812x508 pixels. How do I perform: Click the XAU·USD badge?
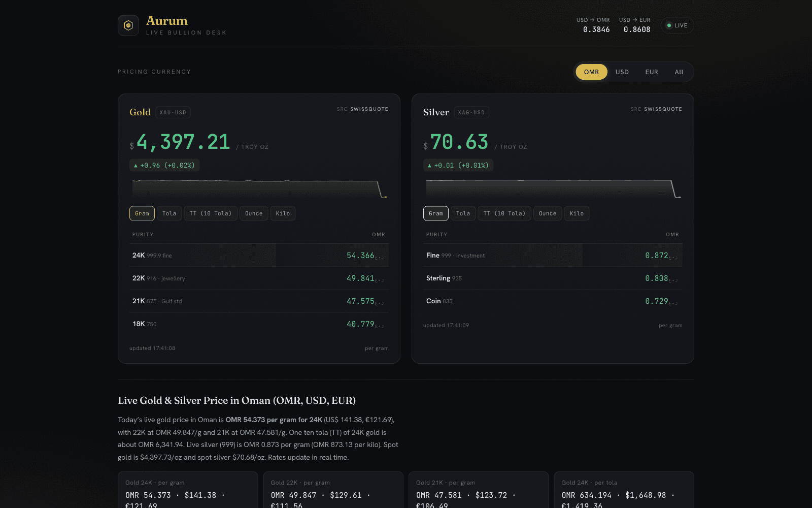[x=173, y=112]
